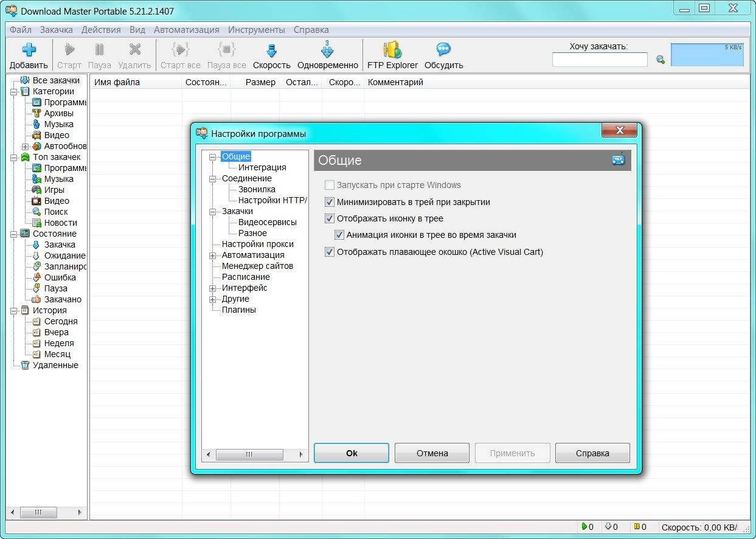Click the Обсудить discussion icon

443,49
